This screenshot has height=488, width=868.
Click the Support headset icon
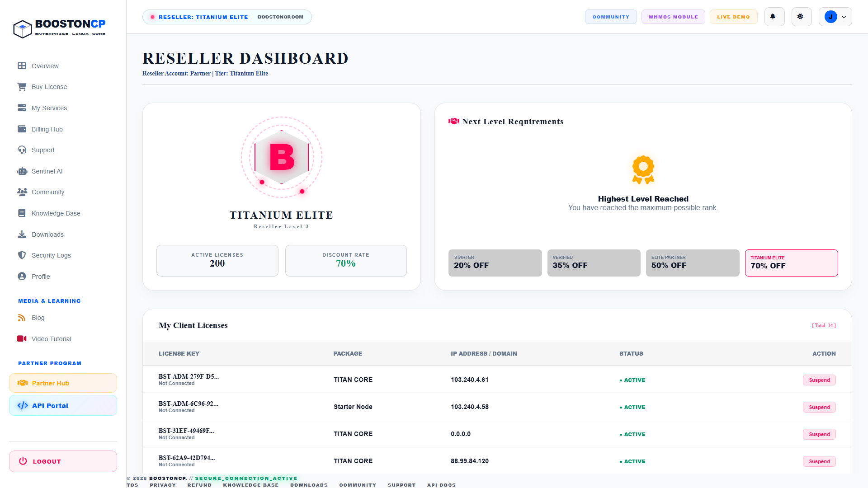[x=22, y=150]
